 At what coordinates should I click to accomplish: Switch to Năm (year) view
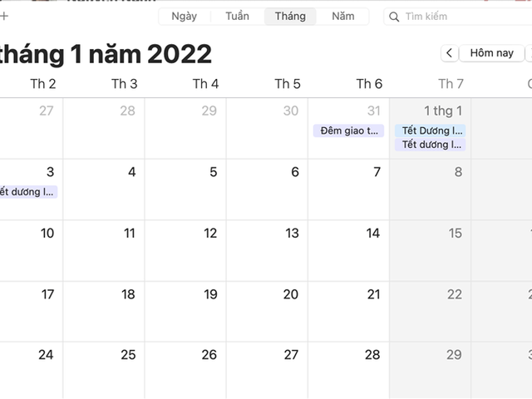coord(343,17)
